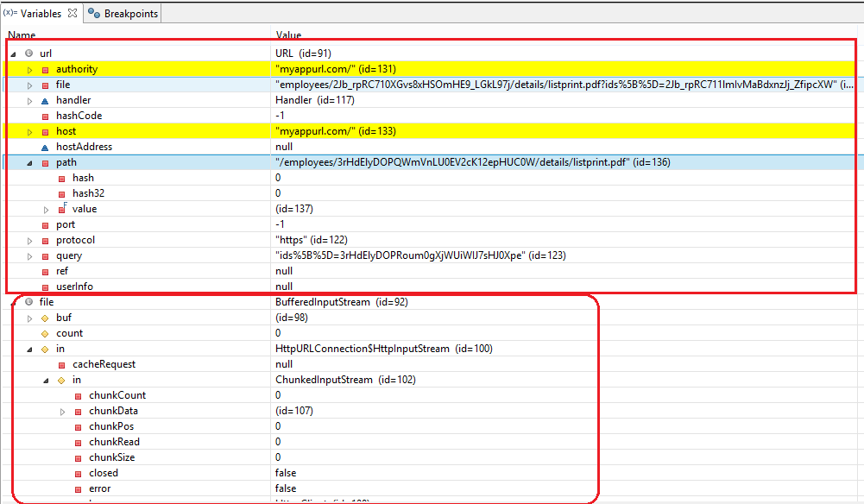864x504 pixels.
Task: Switch to the Variables tab
Action: pyautogui.click(x=39, y=13)
